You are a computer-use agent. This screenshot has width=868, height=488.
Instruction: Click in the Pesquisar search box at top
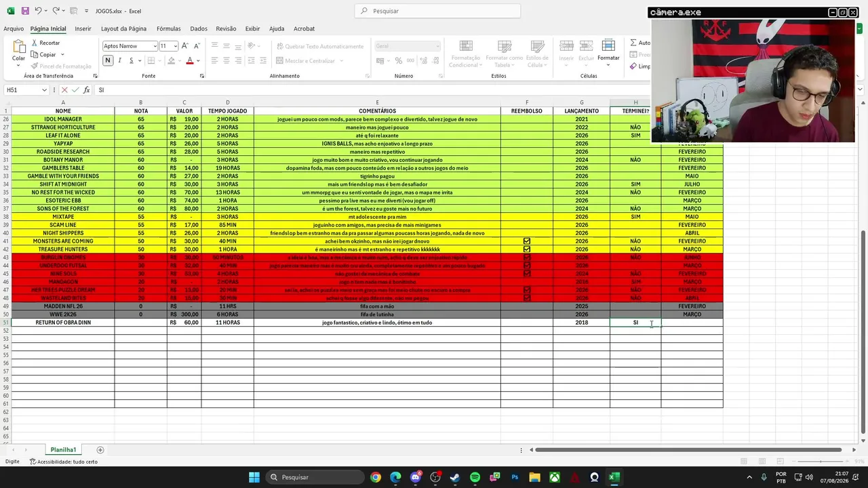pyautogui.click(x=437, y=11)
